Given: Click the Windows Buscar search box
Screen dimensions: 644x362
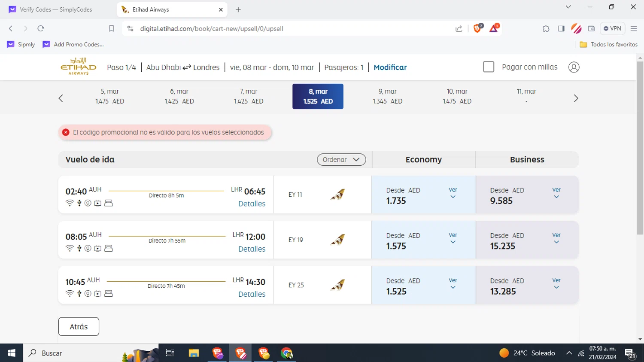Looking at the screenshot, I should tap(90, 353).
